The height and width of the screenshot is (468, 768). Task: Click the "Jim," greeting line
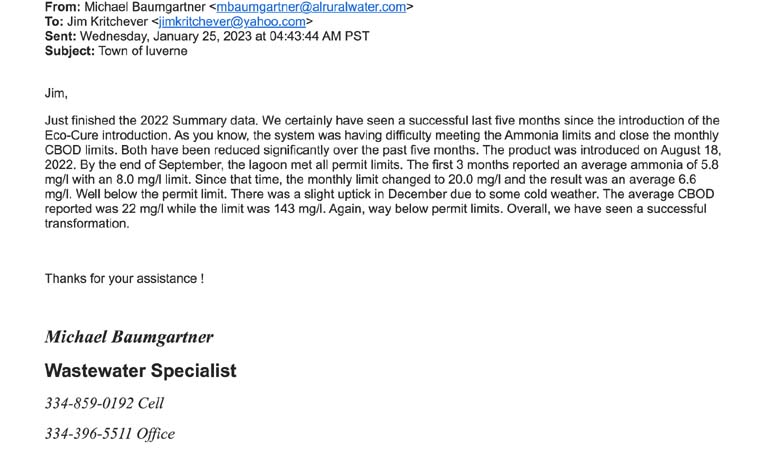(x=56, y=93)
